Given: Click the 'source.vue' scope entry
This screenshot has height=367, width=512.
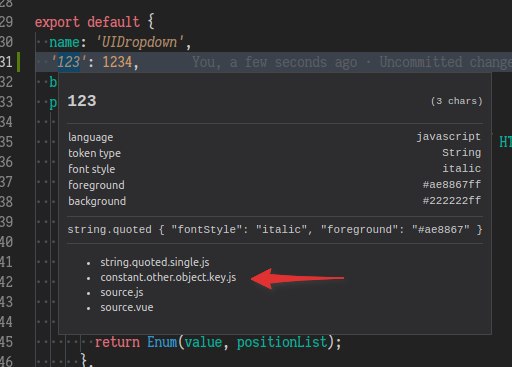Looking at the screenshot, I should tap(127, 307).
